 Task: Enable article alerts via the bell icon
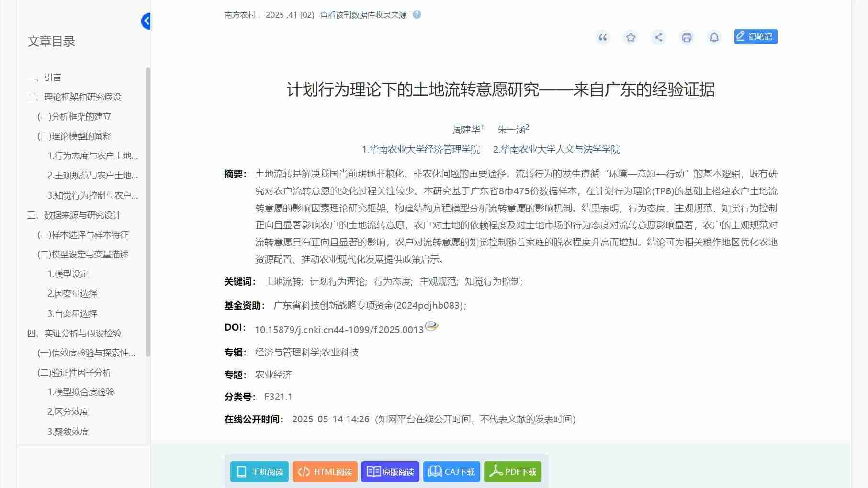[714, 37]
